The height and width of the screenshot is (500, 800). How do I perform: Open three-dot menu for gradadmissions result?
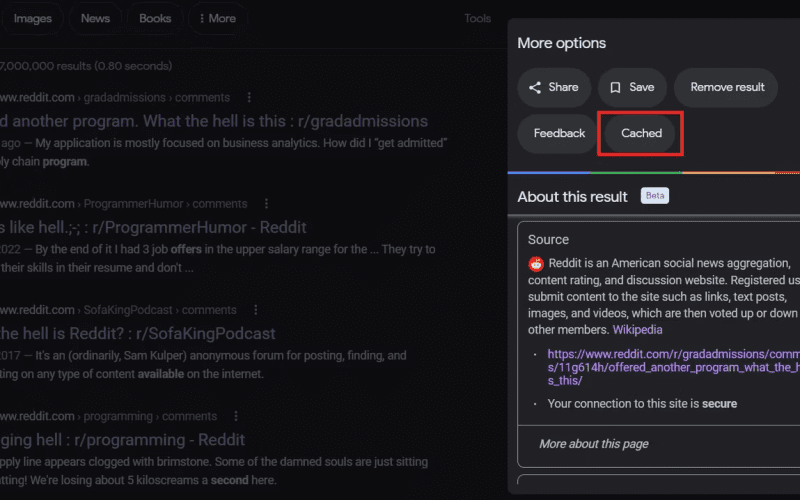(x=249, y=97)
